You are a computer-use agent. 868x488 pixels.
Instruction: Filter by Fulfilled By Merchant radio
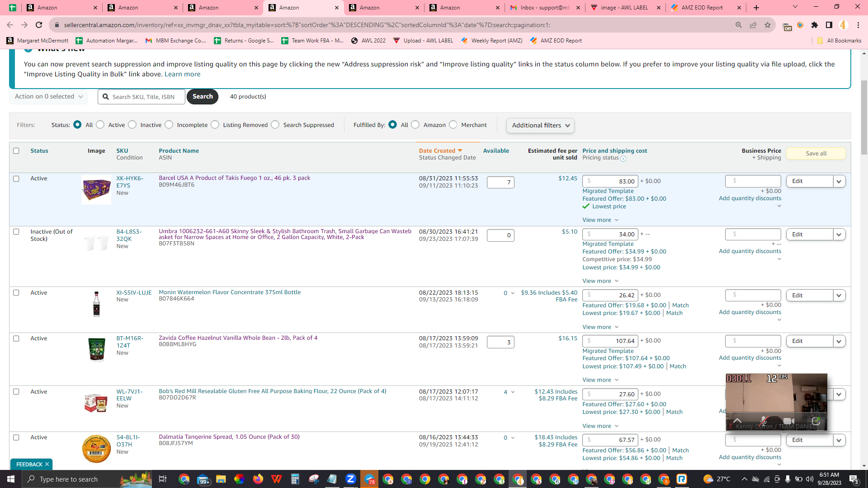coord(453,125)
